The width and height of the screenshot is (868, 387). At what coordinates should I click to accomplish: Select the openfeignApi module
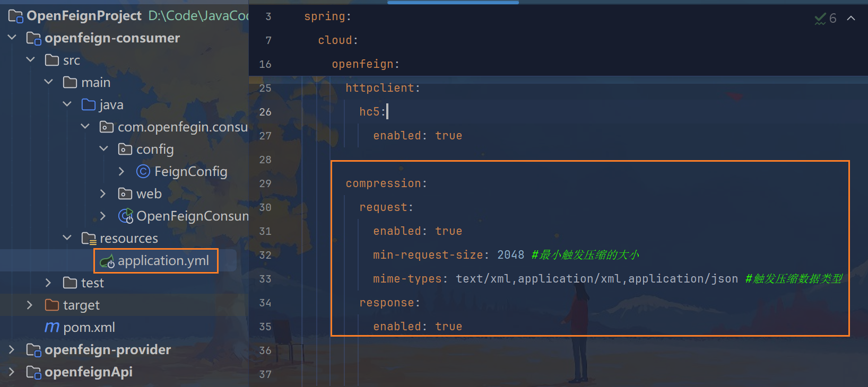click(89, 372)
